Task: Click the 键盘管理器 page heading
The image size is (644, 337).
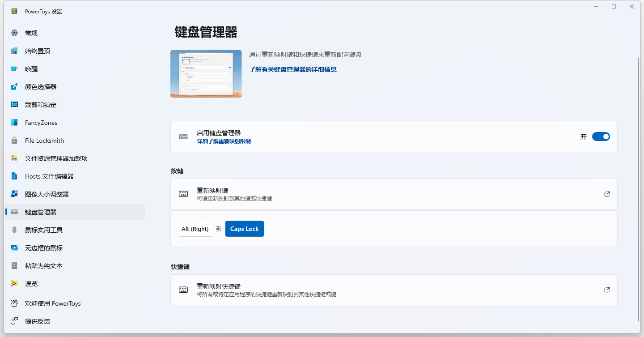Action: point(206,32)
